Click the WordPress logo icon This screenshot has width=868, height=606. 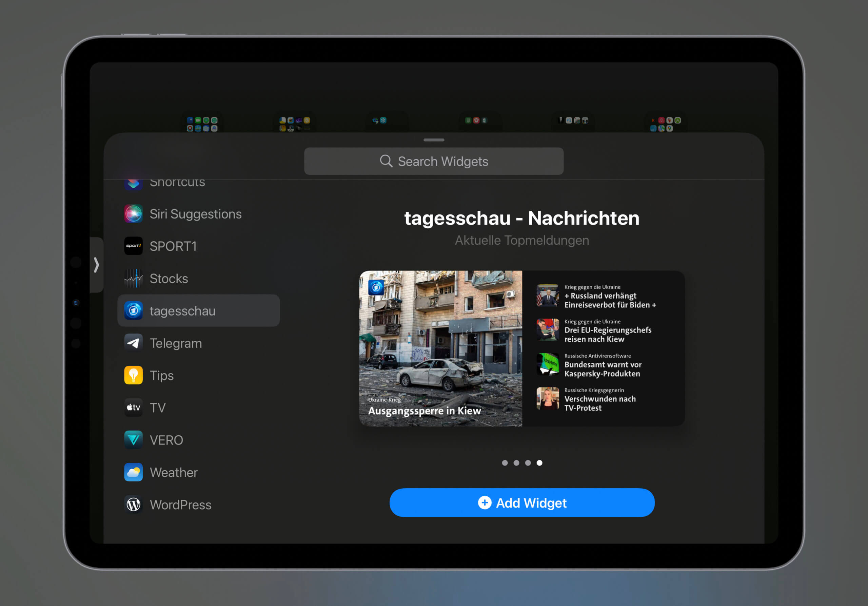pyautogui.click(x=134, y=505)
